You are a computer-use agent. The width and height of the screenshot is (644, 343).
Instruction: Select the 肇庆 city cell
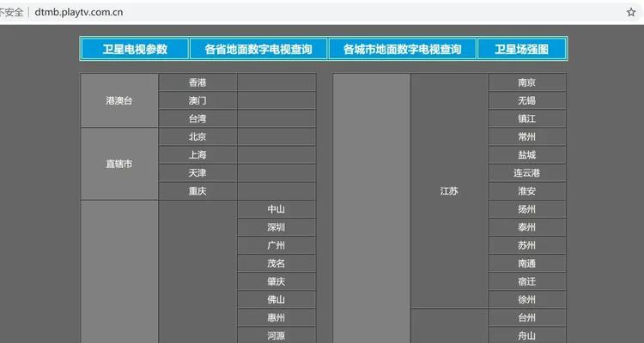[276, 281]
